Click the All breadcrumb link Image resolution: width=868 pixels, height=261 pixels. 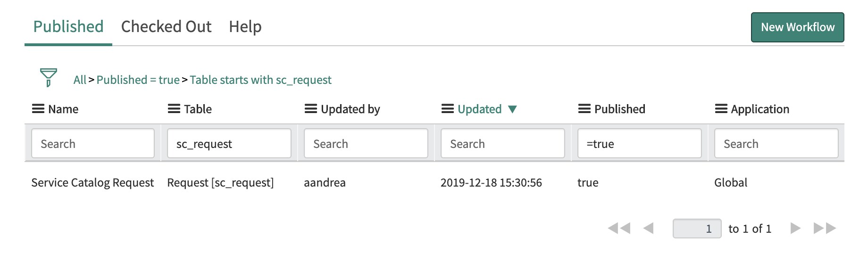coord(80,80)
